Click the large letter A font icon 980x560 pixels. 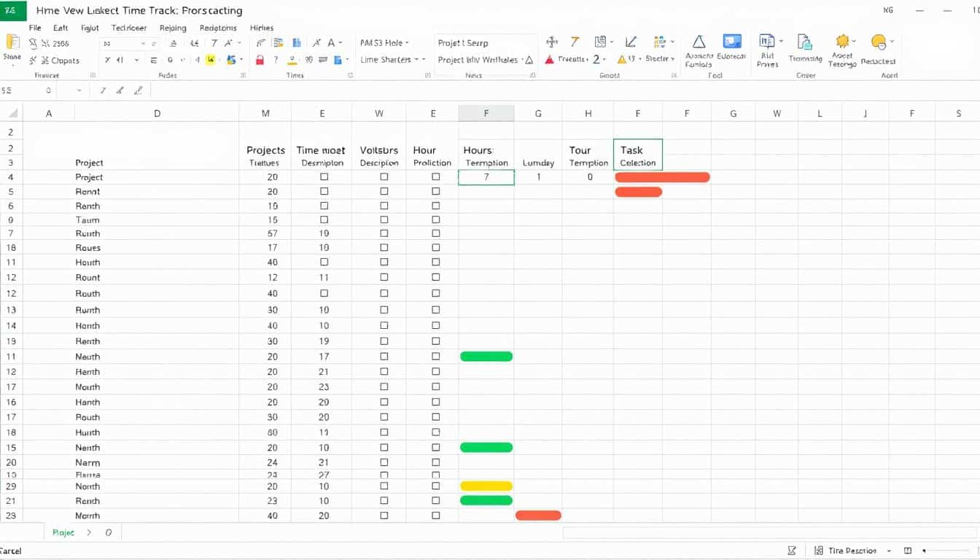331,43
